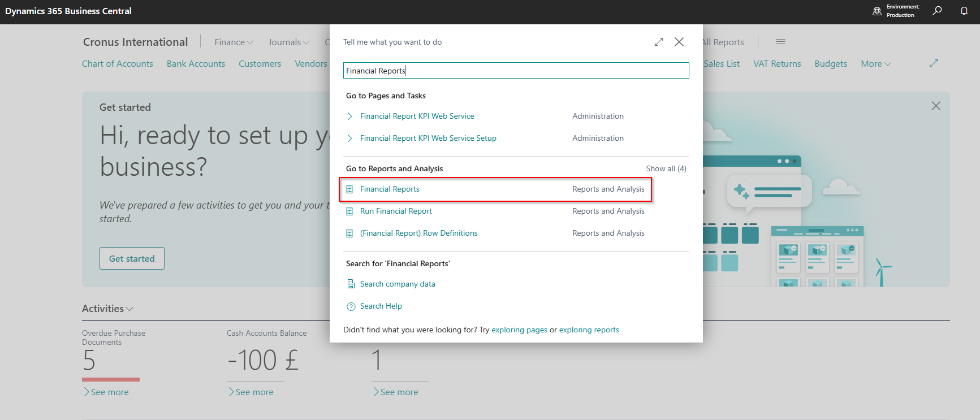Go to Vendors
This screenshot has height=420, width=980.
click(311, 63)
